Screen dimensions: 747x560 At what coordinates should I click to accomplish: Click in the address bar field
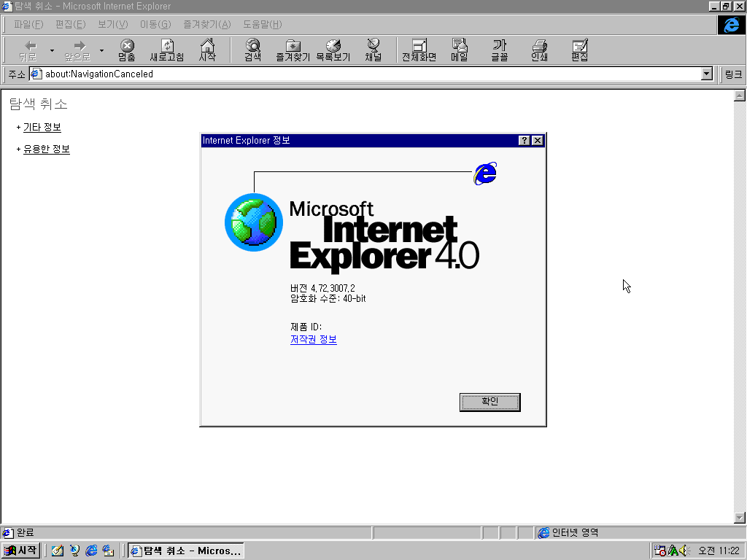pos(371,74)
